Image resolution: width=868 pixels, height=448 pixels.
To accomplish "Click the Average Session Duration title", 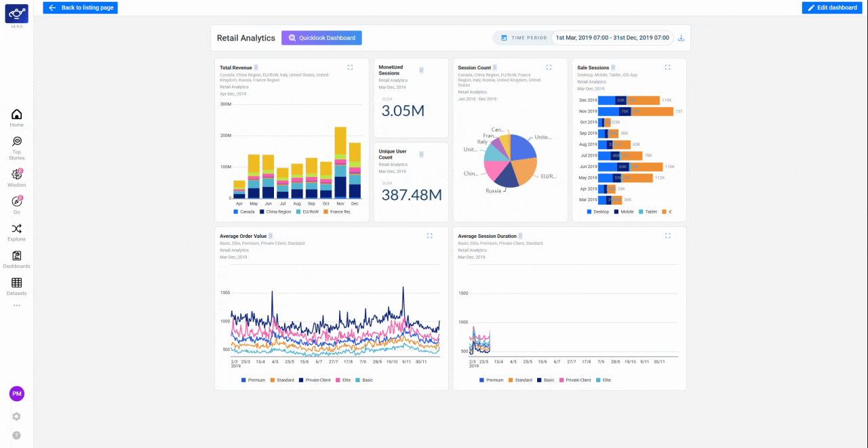I will tap(487, 236).
